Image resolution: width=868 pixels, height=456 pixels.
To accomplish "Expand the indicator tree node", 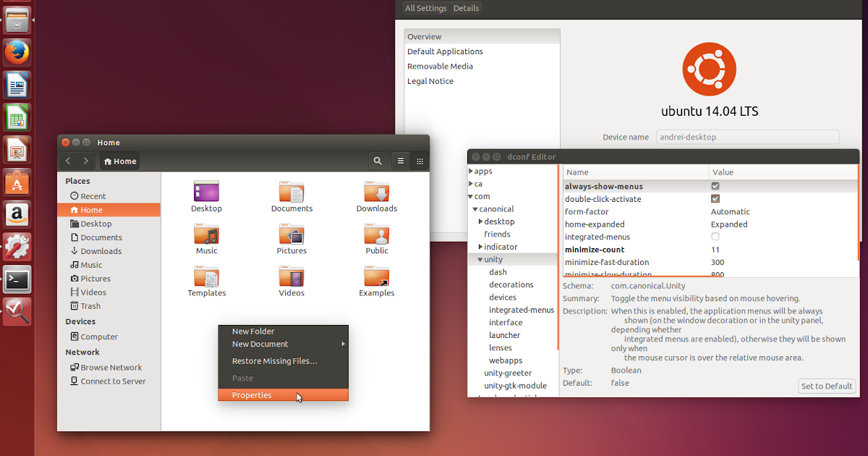I will coord(479,246).
